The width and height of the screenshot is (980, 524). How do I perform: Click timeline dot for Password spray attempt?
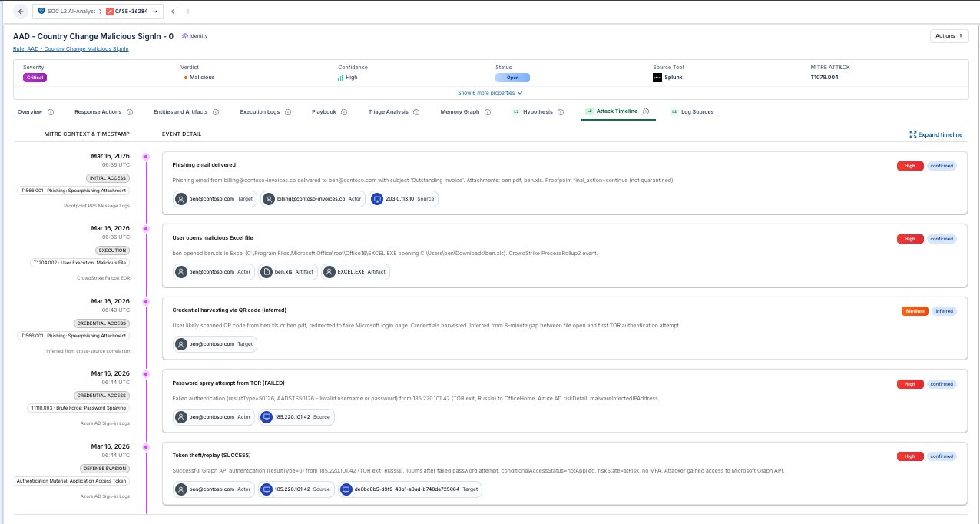pyautogui.click(x=146, y=374)
